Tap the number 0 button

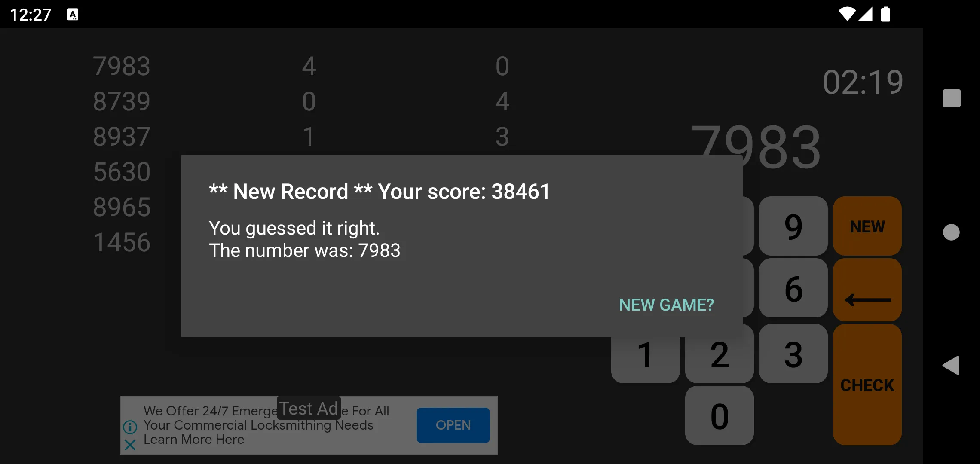pyautogui.click(x=720, y=415)
